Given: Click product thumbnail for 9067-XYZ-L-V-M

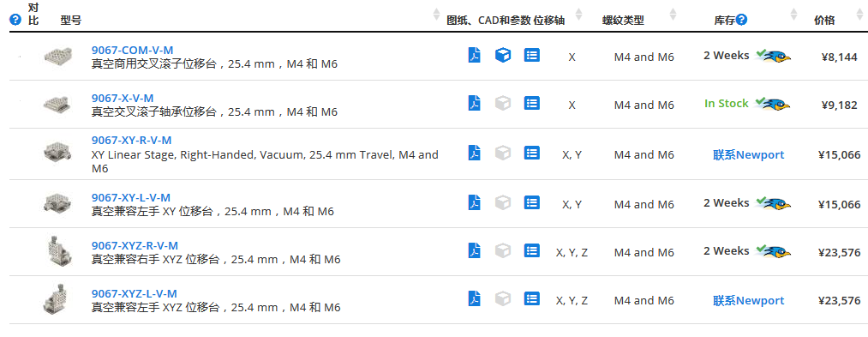Looking at the screenshot, I should [x=56, y=300].
